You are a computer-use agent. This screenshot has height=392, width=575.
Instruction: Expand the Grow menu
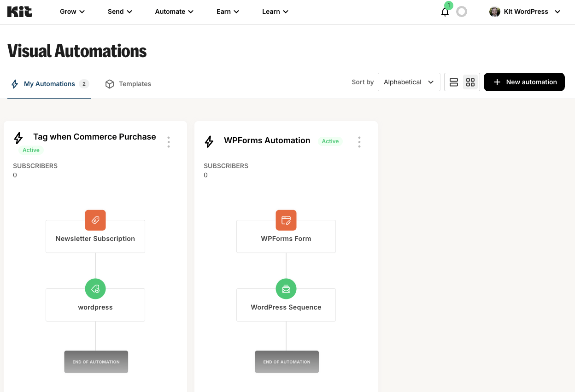[72, 12]
